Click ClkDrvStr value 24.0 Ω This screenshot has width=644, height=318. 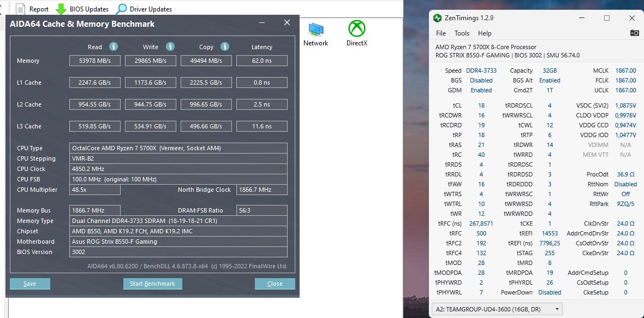pos(625,223)
